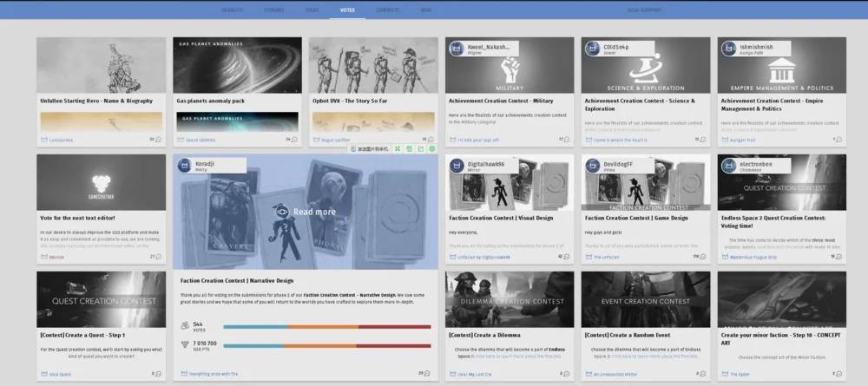
Task: Click electronben user avatar
Action: coord(729,166)
